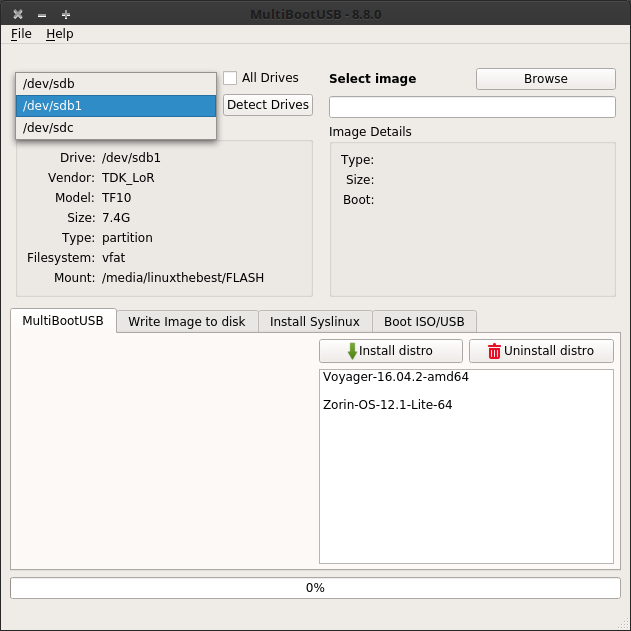Click the Uninstall distro button

point(541,351)
